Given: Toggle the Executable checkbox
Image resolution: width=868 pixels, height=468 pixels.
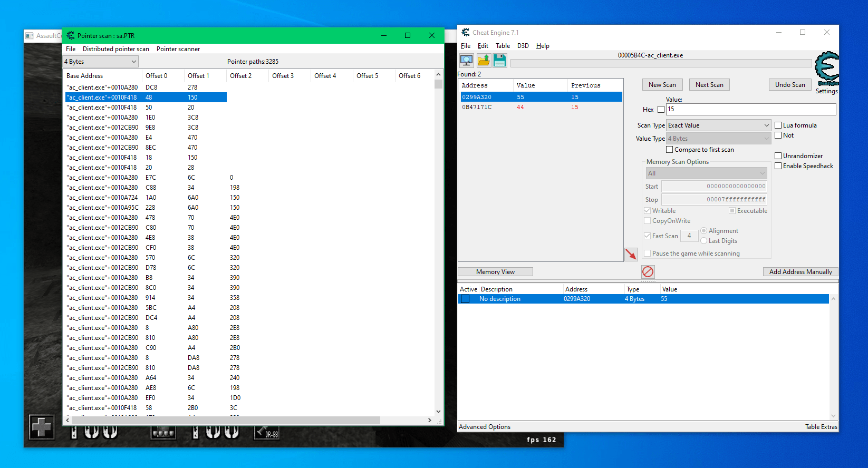Looking at the screenshot, I should (x=732, y=211).
